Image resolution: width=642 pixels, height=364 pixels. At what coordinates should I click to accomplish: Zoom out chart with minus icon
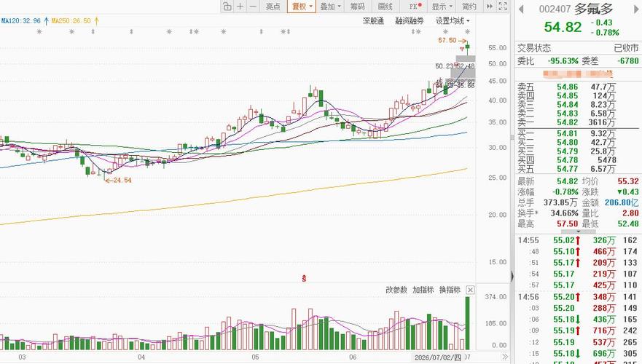(253, 6)
